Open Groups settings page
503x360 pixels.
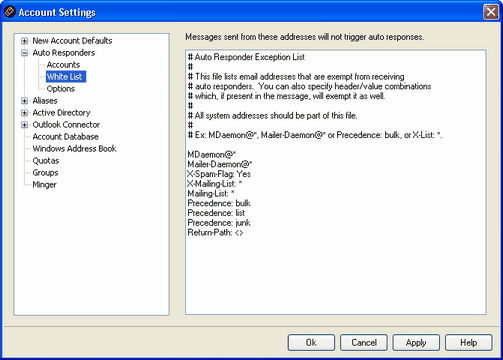point(45,173)
